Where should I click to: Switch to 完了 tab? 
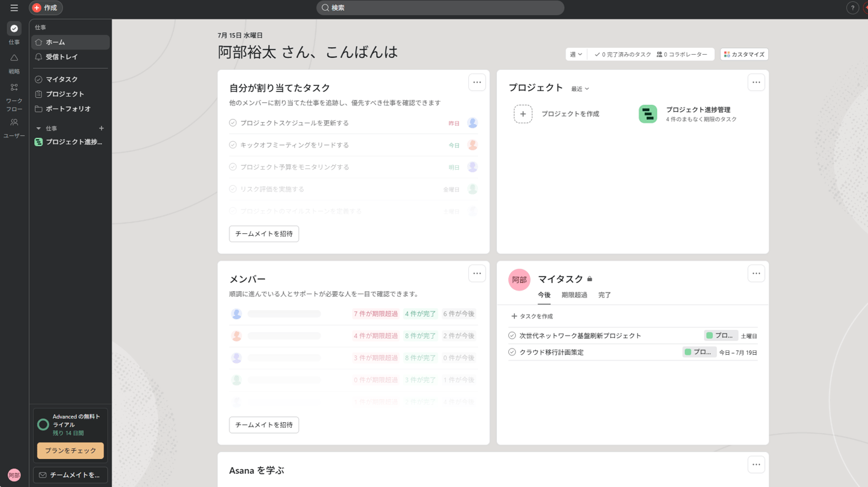(604, 296)
